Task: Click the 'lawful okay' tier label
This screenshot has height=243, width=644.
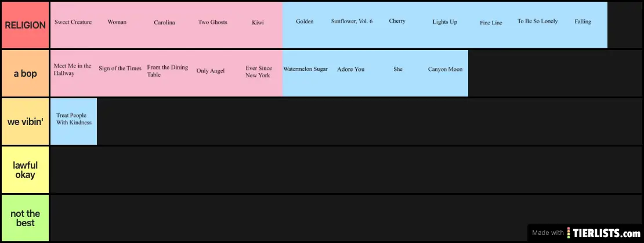Action: pos(25,170)
